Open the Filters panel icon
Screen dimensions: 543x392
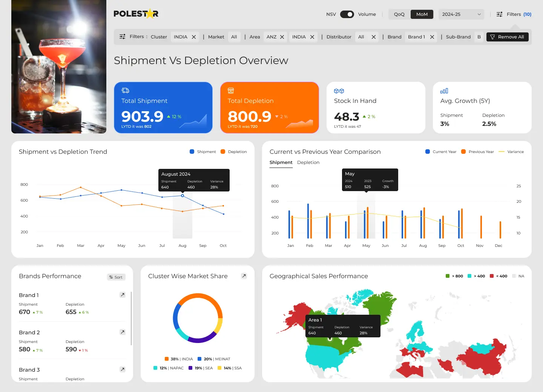[499, 14]
